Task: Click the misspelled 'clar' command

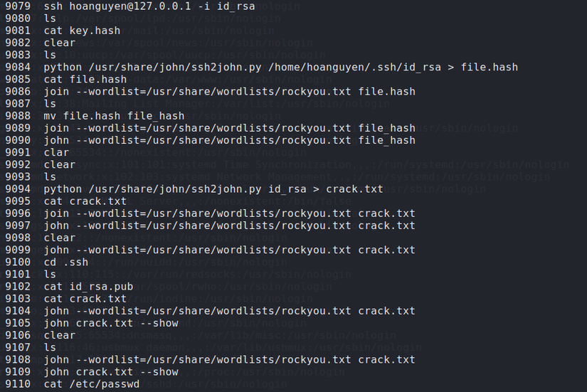Action: click(56, 152)
